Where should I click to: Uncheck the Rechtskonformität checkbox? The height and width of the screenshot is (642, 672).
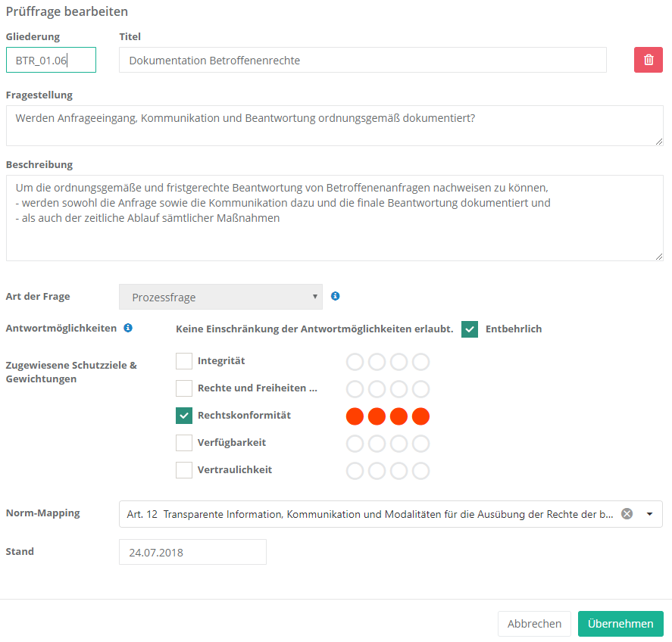point(184,416)
